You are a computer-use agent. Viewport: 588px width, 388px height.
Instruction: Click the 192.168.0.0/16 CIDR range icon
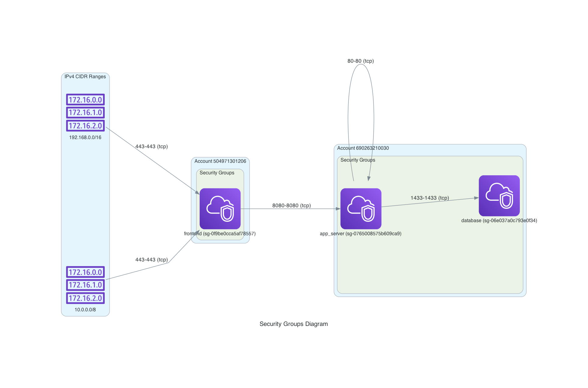click(x=86, y=113)
